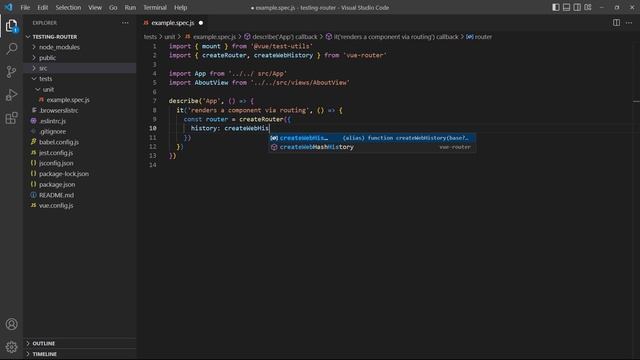The height and width of the screenshot is (360, 640).
Task: Click the VS Code logo icon
Action: pos(9,7)
